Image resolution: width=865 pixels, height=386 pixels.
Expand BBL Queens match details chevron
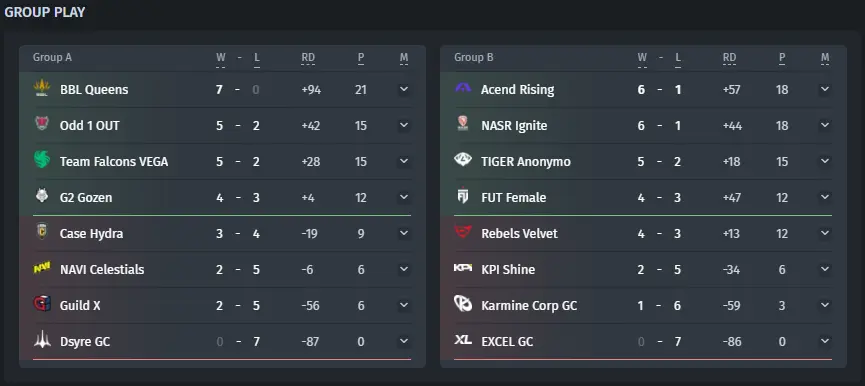click(404, 89)
